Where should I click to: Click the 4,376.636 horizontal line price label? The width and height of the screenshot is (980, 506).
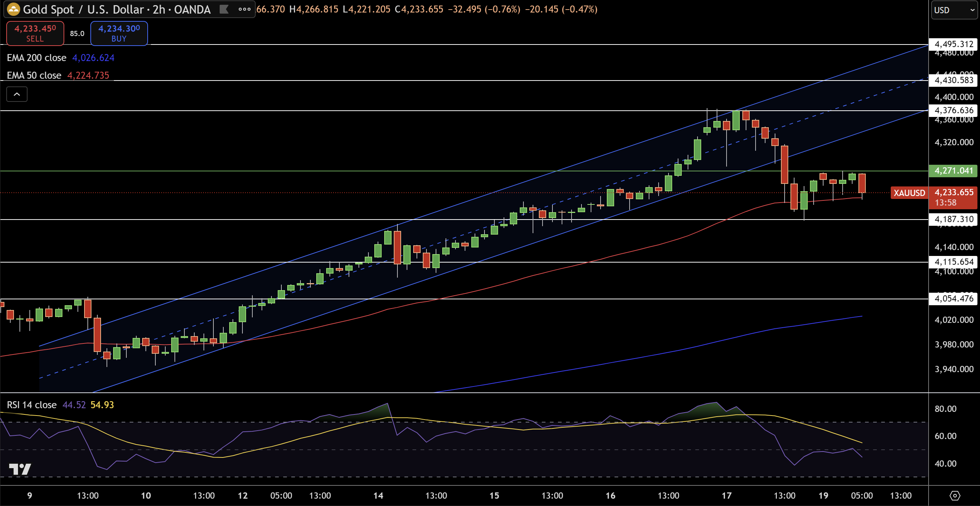pyautogui.click(x=953, y=110)
